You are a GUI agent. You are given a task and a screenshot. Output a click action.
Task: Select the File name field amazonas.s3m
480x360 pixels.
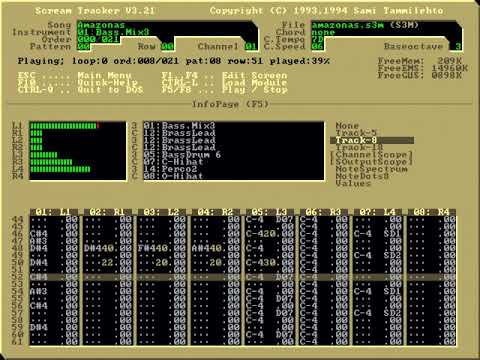[x=348, y=25]
